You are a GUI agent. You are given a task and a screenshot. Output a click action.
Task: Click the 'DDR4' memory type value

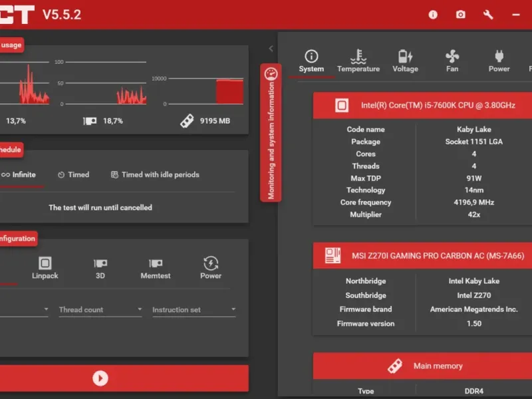[473, 391]
